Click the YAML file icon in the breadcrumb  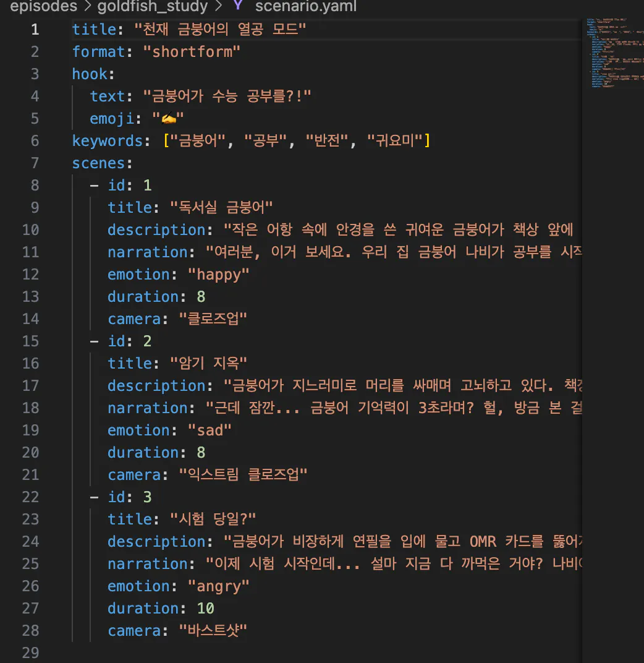tap(238, 7)
